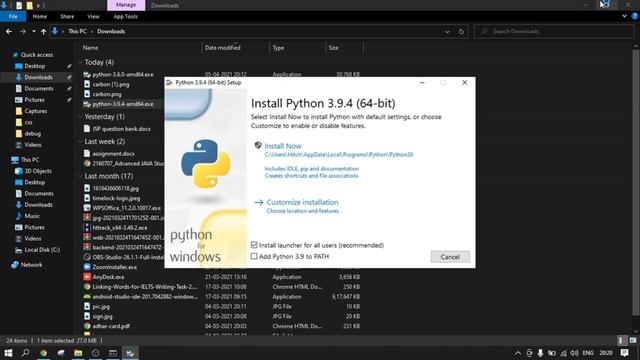Select python-3.6.0-amd64.exe file
Image resolution: width=640 pixels, height=360 pixels.
123,74
